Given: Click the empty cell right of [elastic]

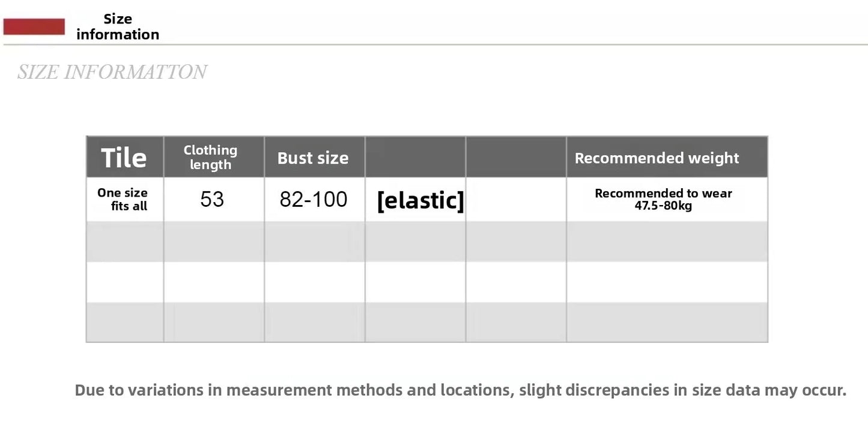Looking at the screenshot, I should 516,200.
